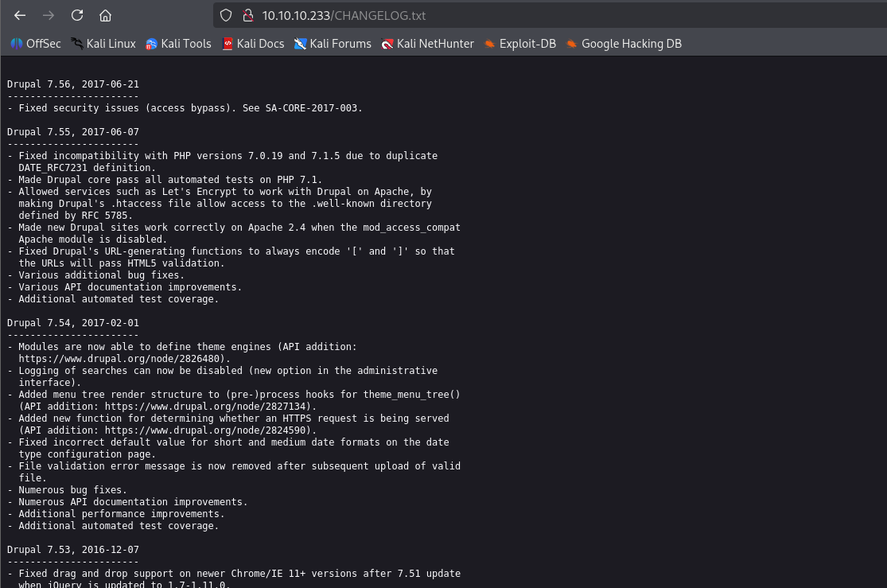
Task: Open the Google Hacking DB bookmark
Action: click(624, 44)
